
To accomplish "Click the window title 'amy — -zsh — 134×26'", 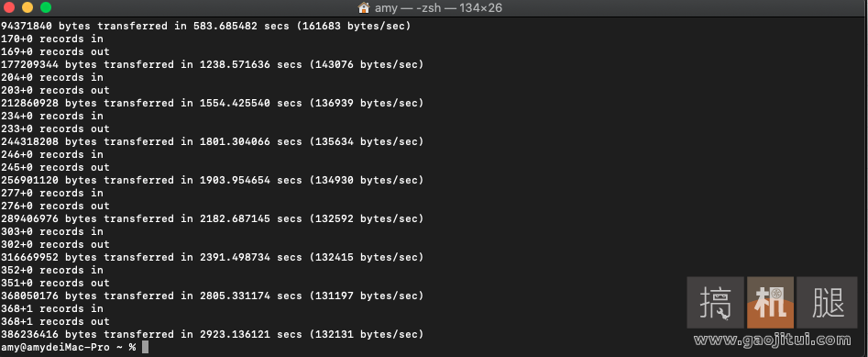I will coord(438,7).
